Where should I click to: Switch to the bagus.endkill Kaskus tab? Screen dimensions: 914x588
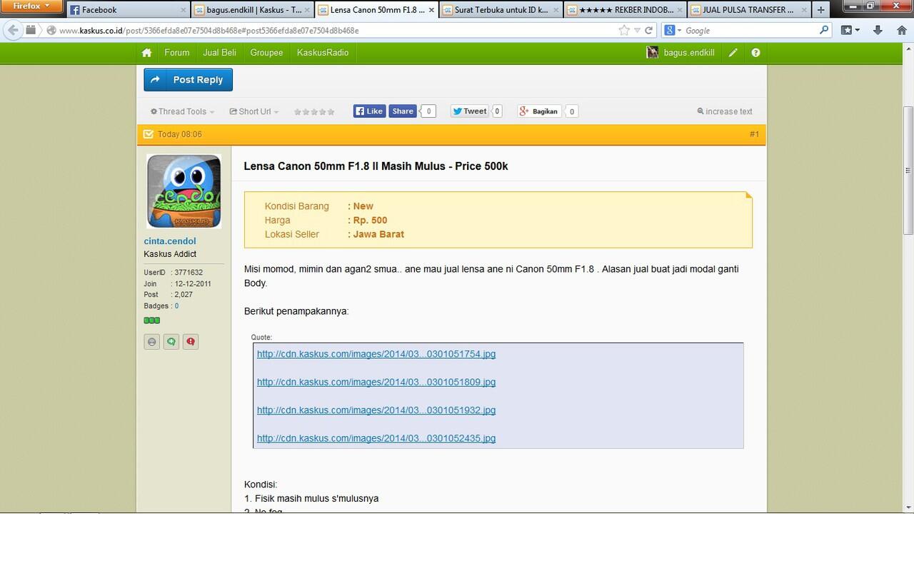[252, 10]
